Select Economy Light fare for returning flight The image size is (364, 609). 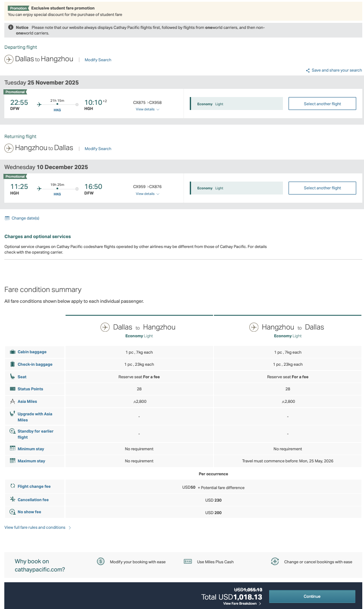(236, 188)
